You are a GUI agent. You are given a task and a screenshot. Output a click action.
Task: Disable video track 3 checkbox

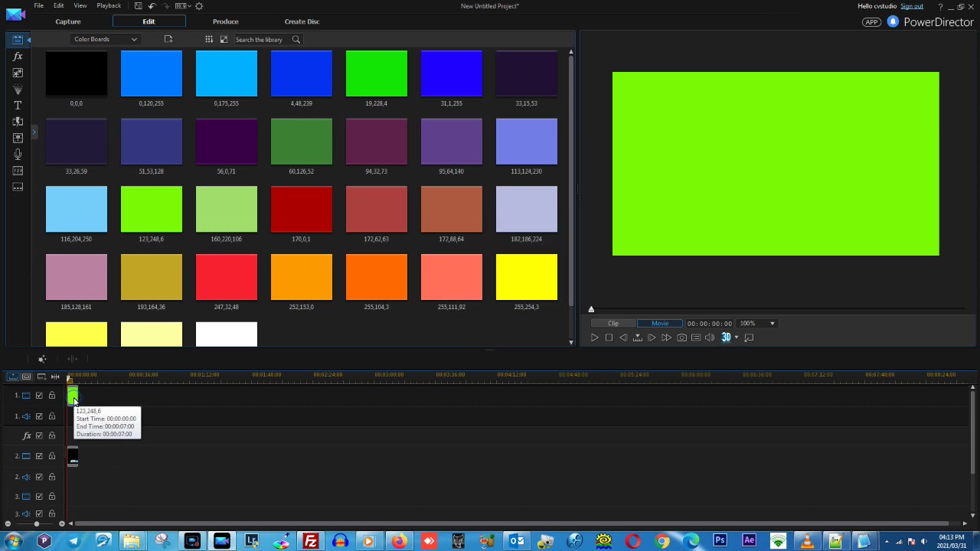coord(39,497)
